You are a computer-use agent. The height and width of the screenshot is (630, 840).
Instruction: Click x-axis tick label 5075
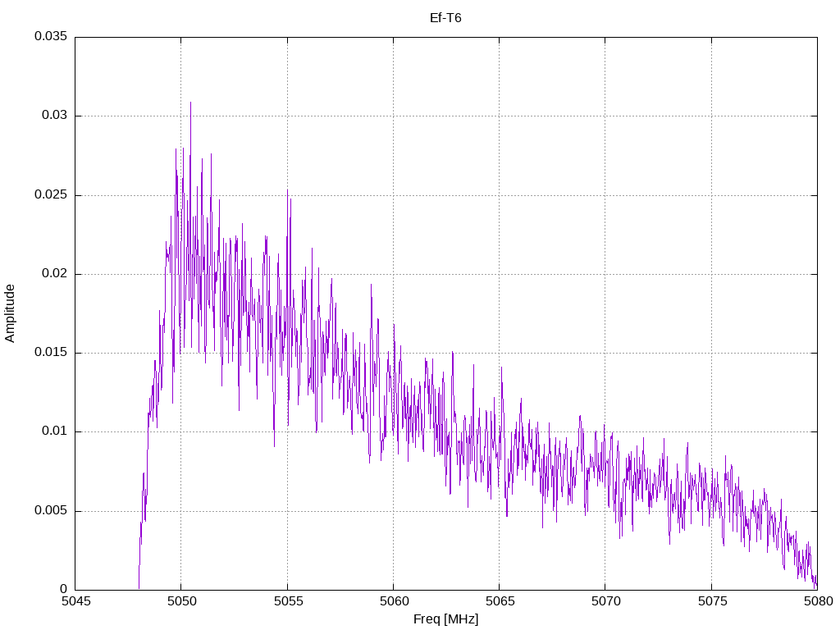(x=713, y=601)
